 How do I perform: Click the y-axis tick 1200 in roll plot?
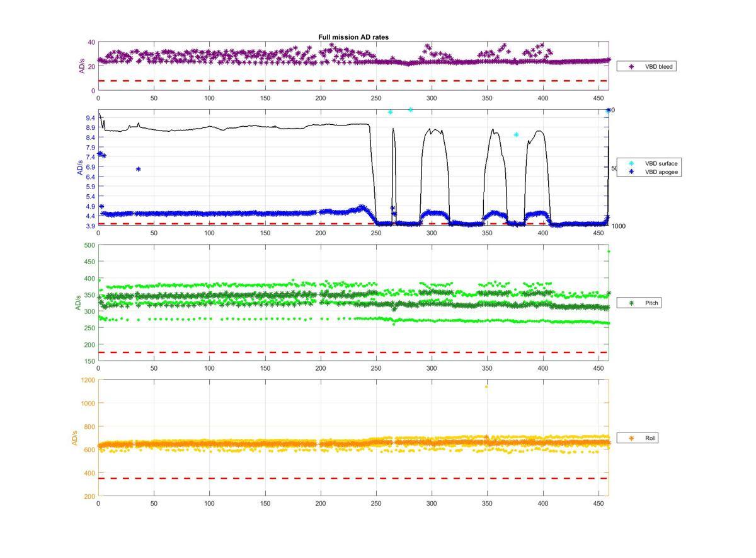88,380
